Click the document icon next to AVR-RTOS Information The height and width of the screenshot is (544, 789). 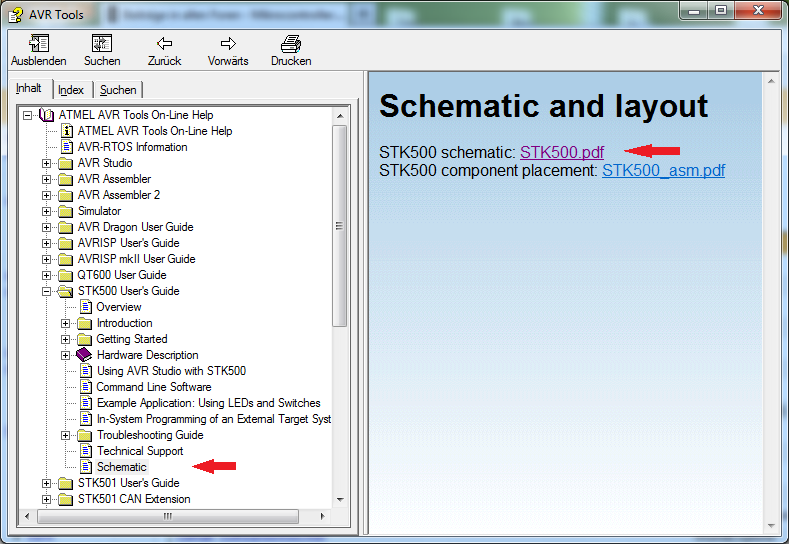[66, 147]
